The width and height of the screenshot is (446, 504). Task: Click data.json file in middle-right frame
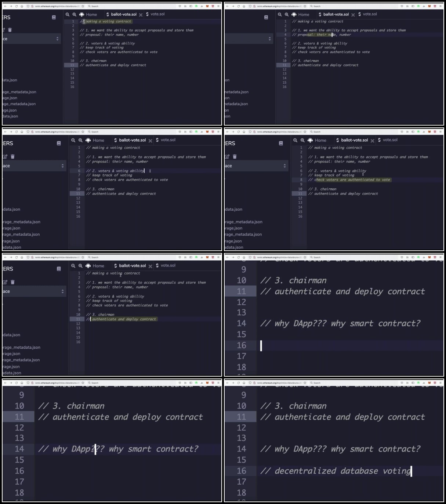pos(233,209)
